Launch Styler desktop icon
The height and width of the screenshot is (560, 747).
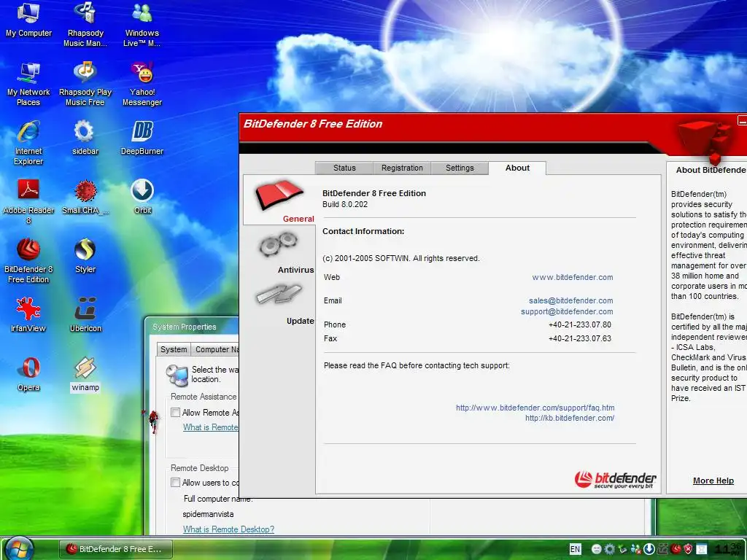point(85,256)
